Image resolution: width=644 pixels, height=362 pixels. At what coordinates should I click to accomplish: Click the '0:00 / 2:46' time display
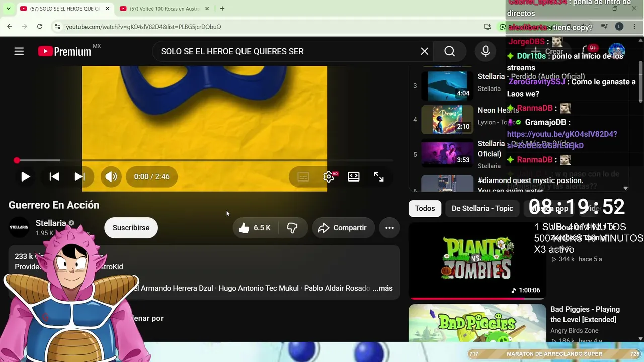[x=151, y=176]
